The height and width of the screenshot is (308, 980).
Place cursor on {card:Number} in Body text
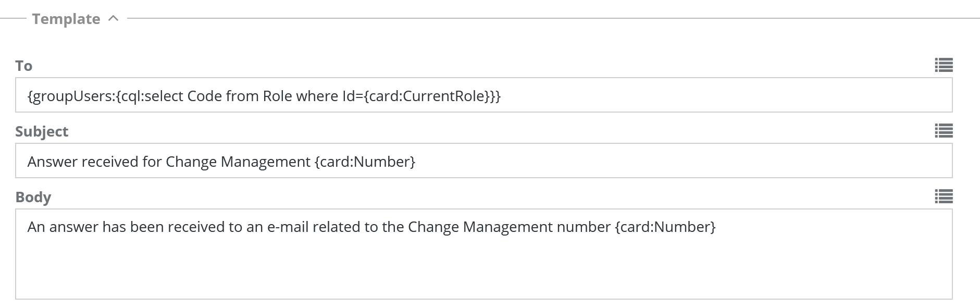[665, 227]
